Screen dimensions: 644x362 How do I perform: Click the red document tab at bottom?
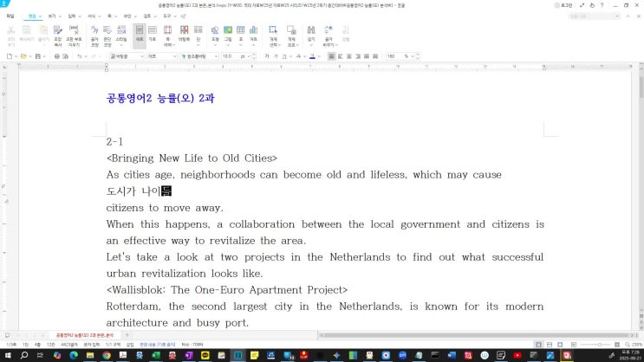click(85, 333)
